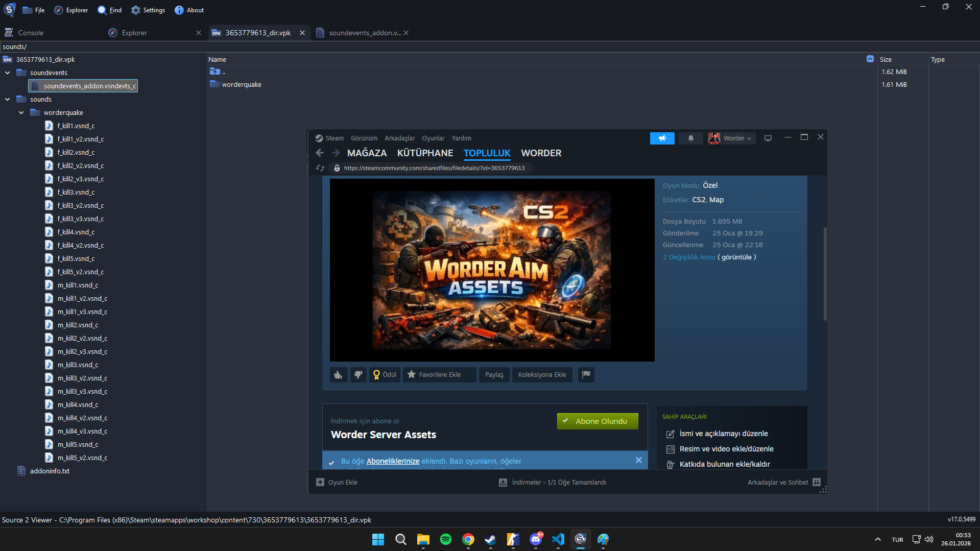This screenshot has height=551, width=980.
Task: Open the Görünüm menu in Steam
Action: (x=364, y=138)
